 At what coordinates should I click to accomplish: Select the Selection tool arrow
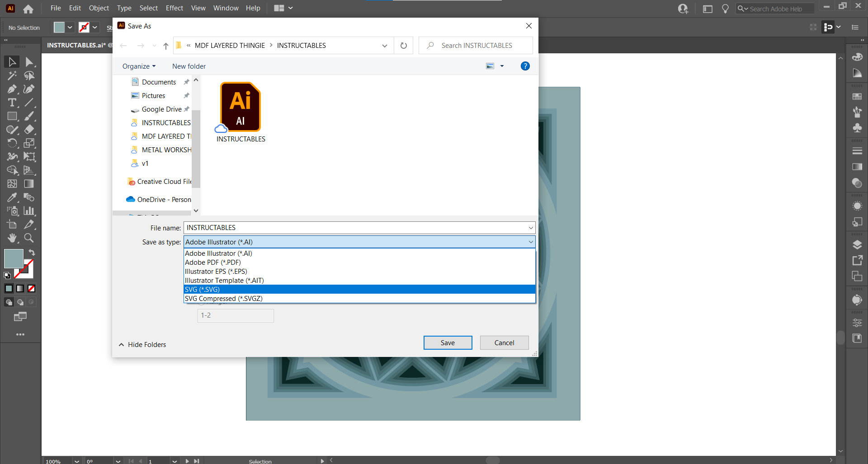[12, 62]
